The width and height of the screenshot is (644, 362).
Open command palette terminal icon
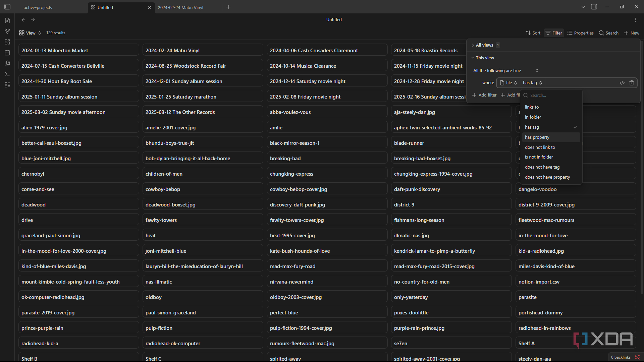[x=7, y=74]
